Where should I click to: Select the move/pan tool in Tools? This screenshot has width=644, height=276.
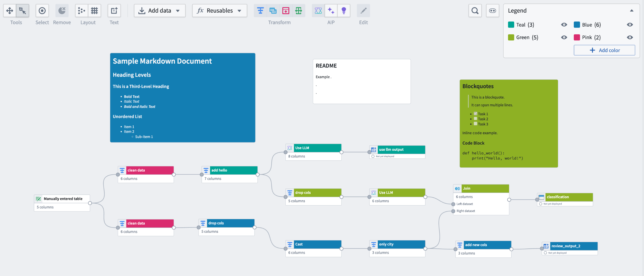pyautogui.click(x=10, y=11)
